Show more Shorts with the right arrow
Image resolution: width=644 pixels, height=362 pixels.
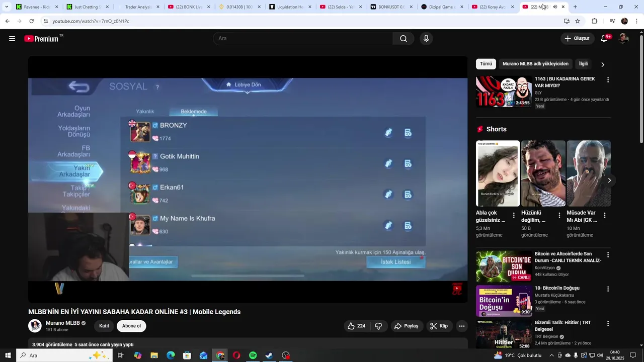(609, 180)
